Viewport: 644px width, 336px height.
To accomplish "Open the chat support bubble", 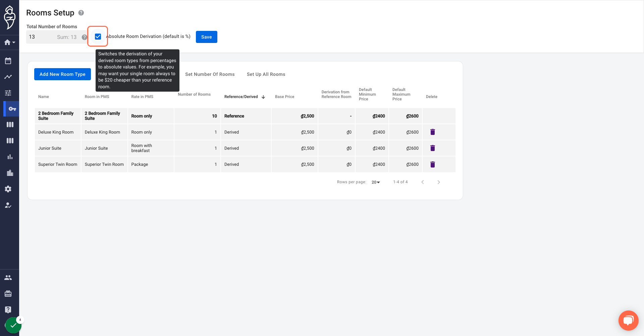I will 628,321.
